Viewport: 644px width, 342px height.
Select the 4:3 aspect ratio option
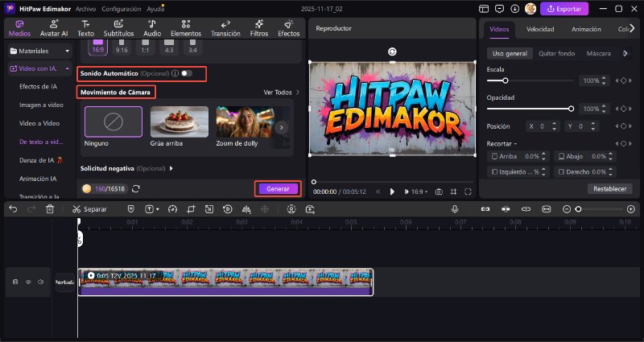(x=169, y=46)
